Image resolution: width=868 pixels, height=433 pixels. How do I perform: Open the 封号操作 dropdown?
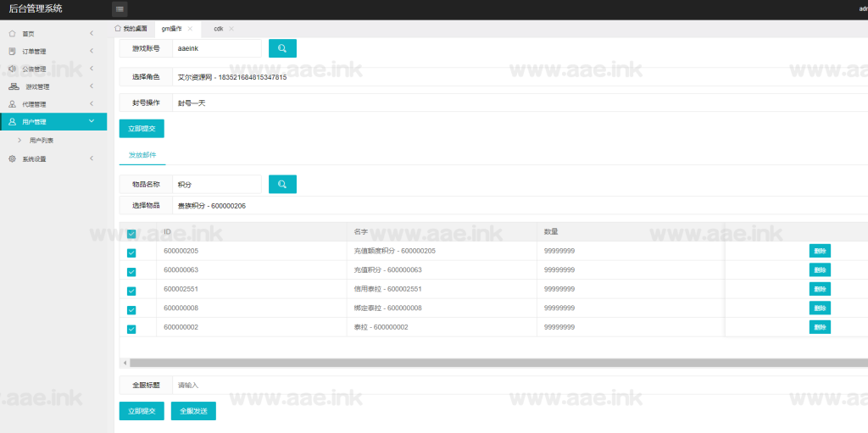click(x=509, y=103)
